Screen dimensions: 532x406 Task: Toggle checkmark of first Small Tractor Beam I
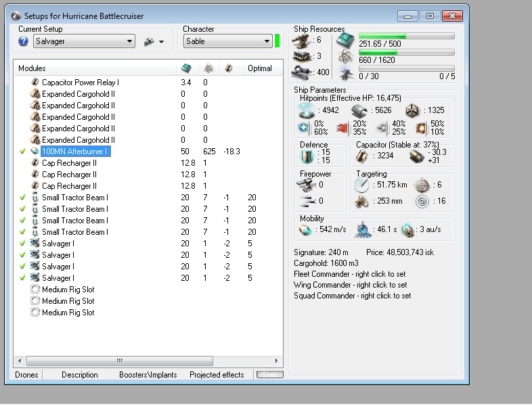click(22, 198)
